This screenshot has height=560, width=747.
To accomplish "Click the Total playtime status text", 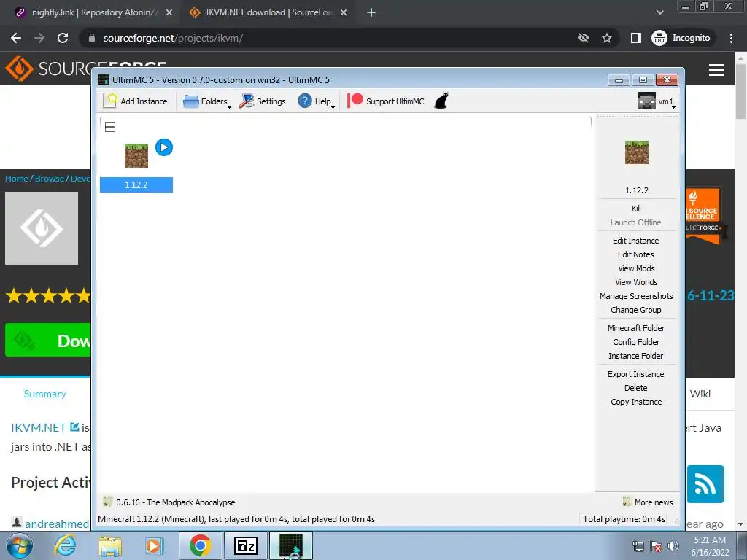I will 624,518.
